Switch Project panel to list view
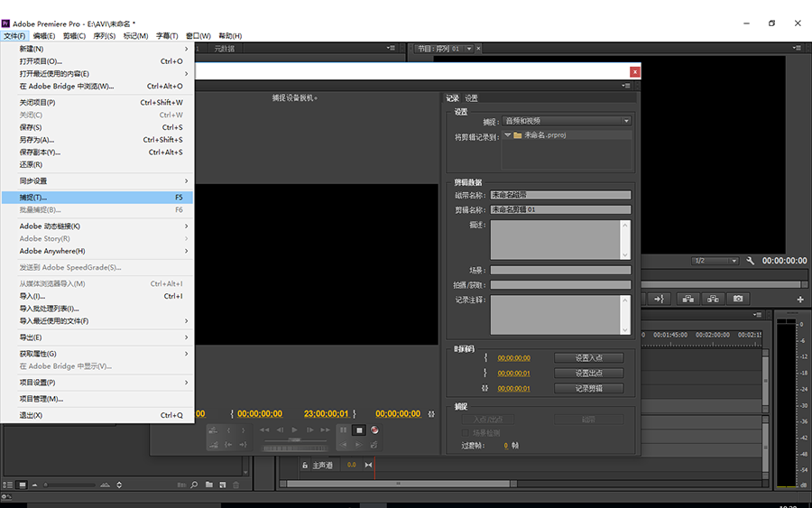The width and height of the screenshot is (812, 508). (x=7, y=485)
